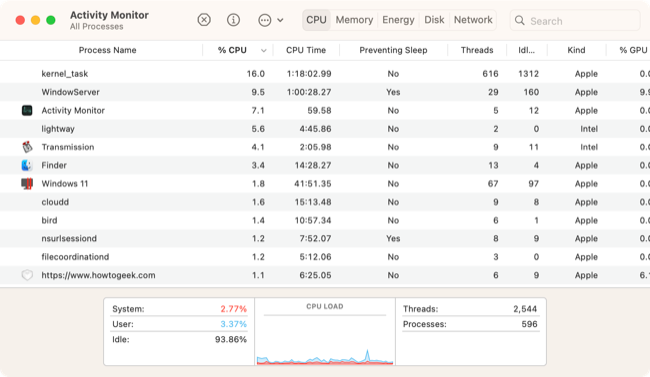The image size is (650, 377).
Task: Sort by % GPU column header
Action: click(x=633, y=50)
